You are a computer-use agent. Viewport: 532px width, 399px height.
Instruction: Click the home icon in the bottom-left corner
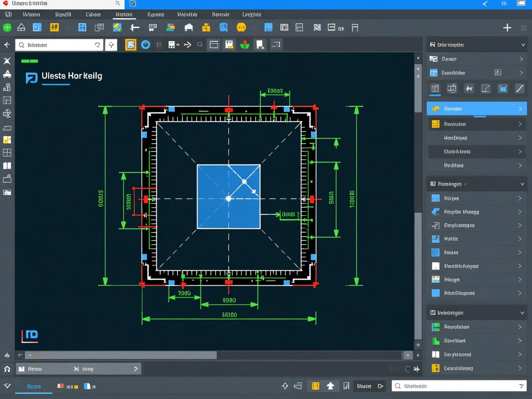point(7,369)
